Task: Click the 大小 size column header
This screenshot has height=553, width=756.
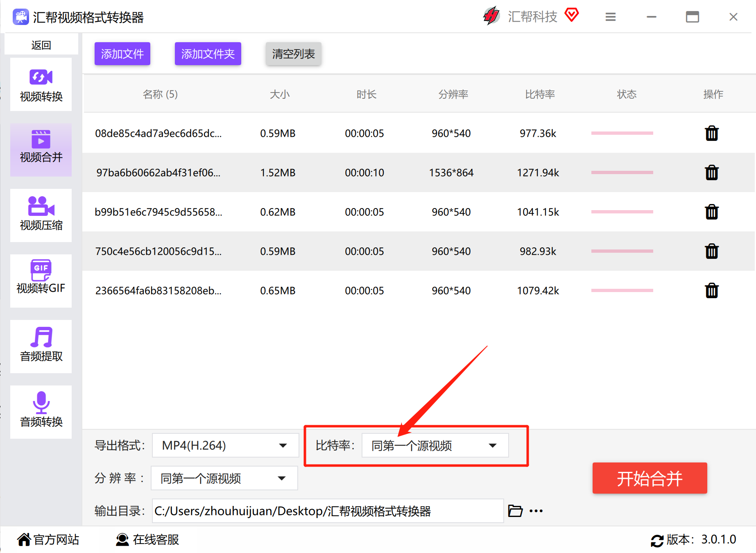Action: tap(280, 94)
